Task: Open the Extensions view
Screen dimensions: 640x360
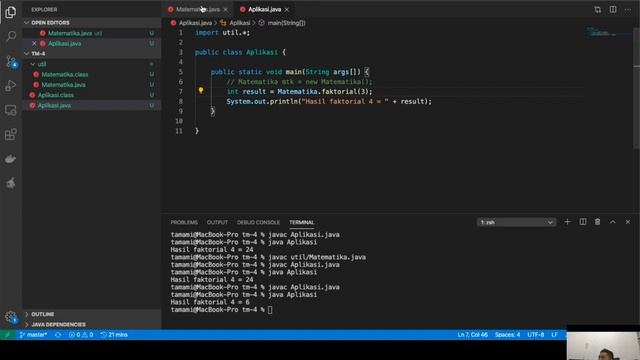Action: pos(11,134)
